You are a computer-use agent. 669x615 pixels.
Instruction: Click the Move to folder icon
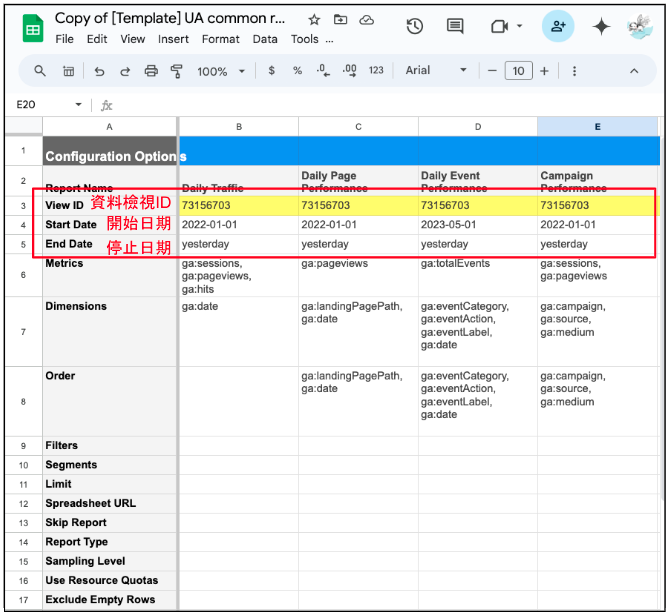[340, 20]
